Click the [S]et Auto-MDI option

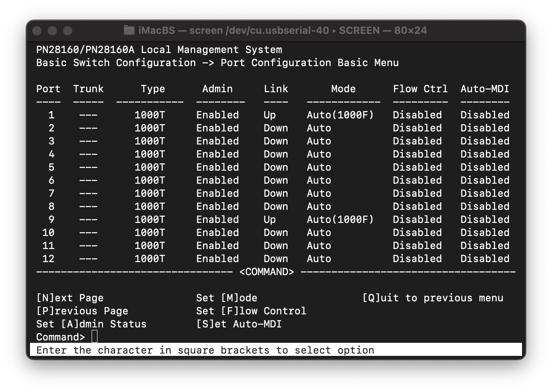coord(239,324)
